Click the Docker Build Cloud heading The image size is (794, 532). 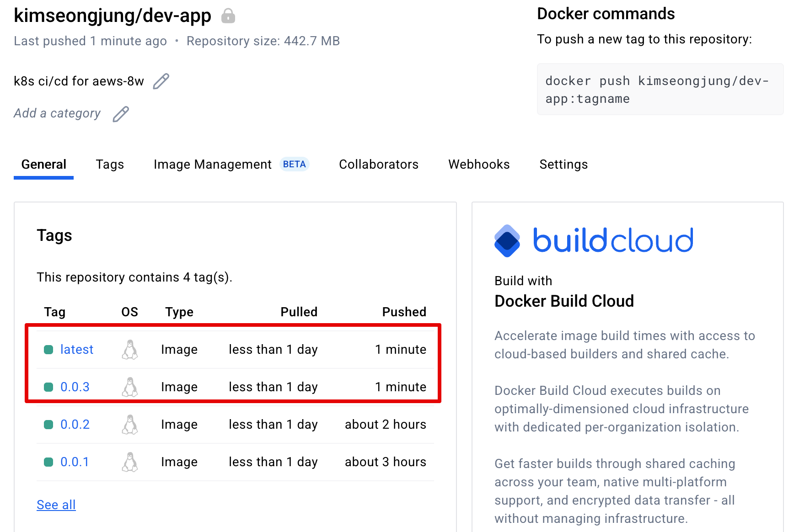tap(564, 301)
